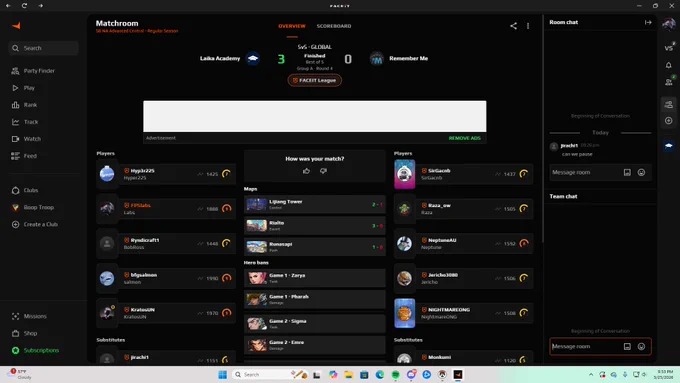Attach an image in Team chat
The width and height of the screenshot is (680, 383).
(627, 347)
